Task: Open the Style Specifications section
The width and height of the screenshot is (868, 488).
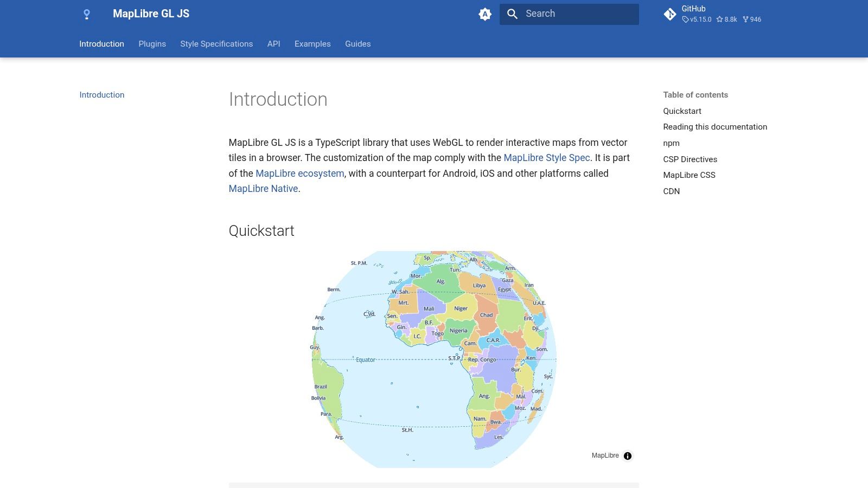Action: (216, 44)
